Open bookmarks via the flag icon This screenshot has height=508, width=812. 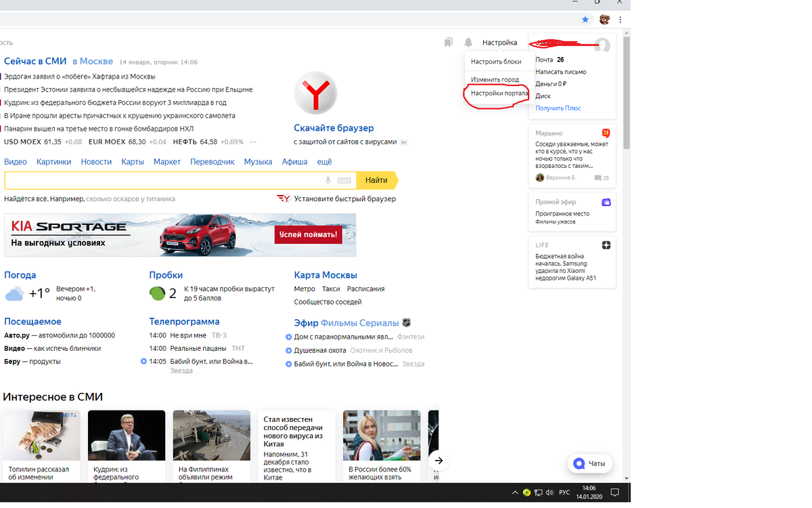point(448,42)
